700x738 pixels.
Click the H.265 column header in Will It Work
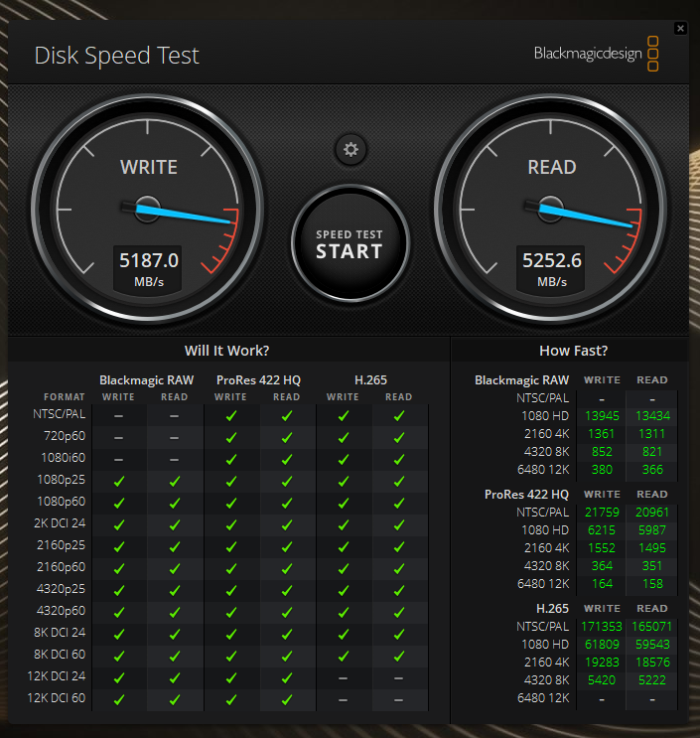pos(370,380)
